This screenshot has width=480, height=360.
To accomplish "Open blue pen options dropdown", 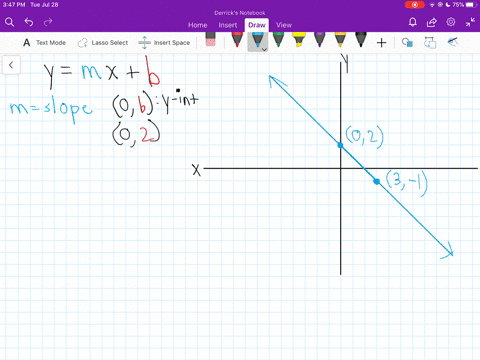I will click(x=264, y=49).
